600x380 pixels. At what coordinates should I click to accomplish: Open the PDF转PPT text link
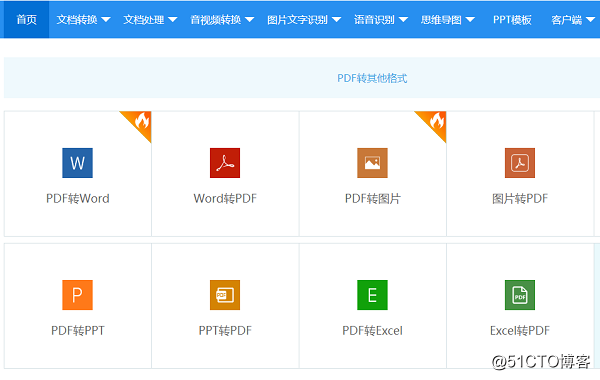click(78, 331)
